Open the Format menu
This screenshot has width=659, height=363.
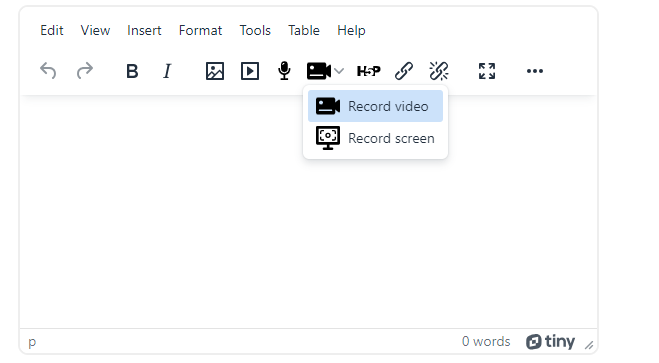coord(200,30)
